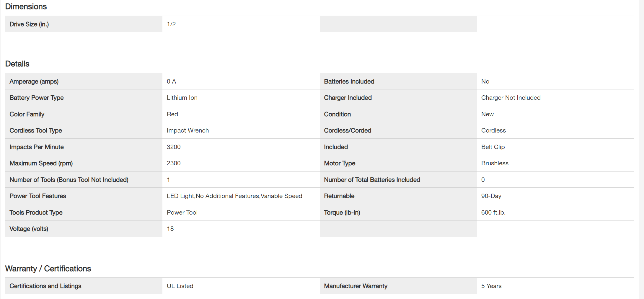644x299 pixels.
Task: Select the Brushless motor type value
Action: (495, 163)
